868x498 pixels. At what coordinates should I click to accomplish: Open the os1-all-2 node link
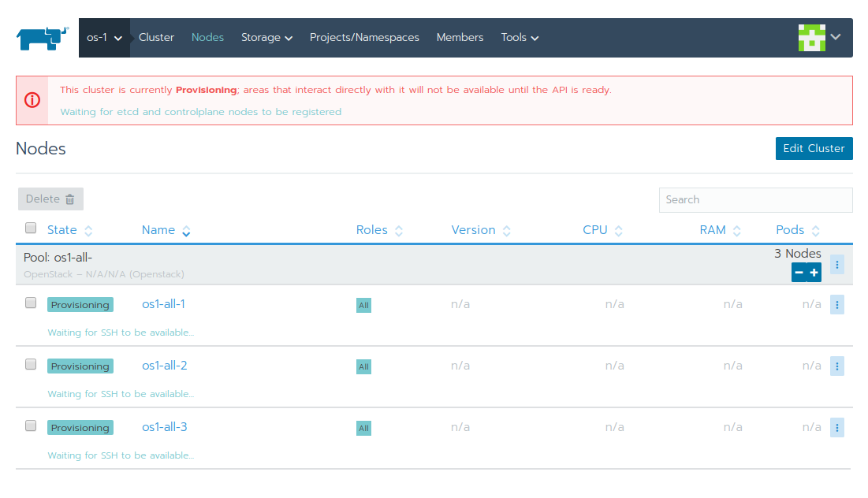[164, 366]
